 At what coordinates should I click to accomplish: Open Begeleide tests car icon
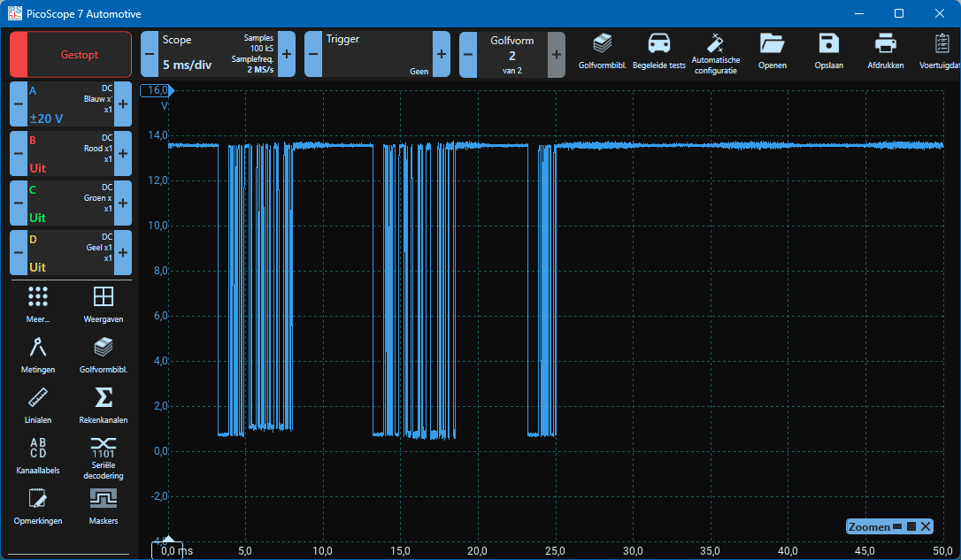point(658,50)
